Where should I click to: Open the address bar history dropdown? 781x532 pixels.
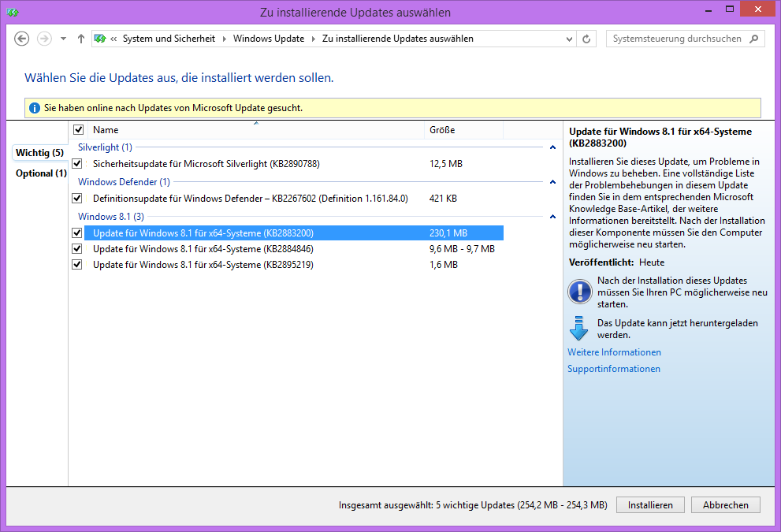(x=569, y=39)
